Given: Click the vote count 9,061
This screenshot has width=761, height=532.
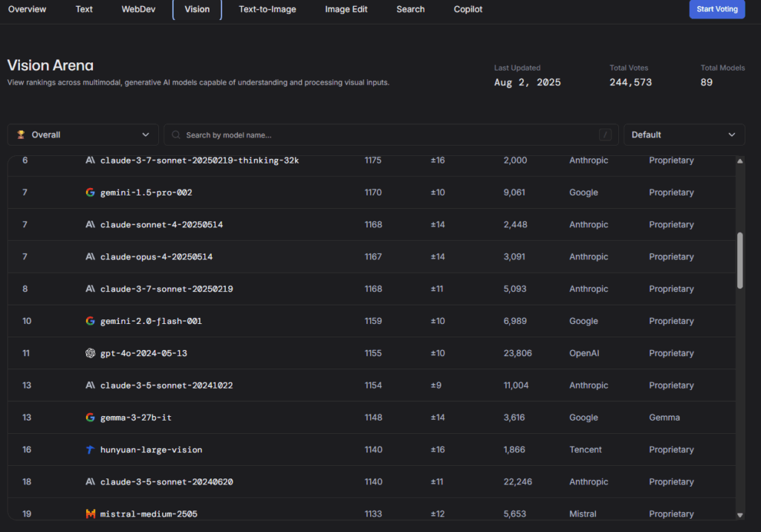Looking at the screenshot, I should pos(514,192).
